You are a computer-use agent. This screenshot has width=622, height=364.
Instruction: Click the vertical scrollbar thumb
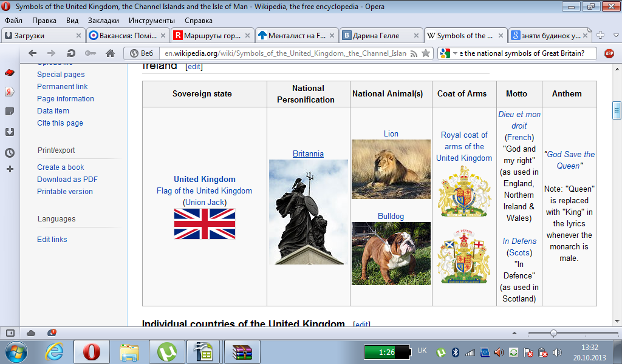(x=617, y=110)
